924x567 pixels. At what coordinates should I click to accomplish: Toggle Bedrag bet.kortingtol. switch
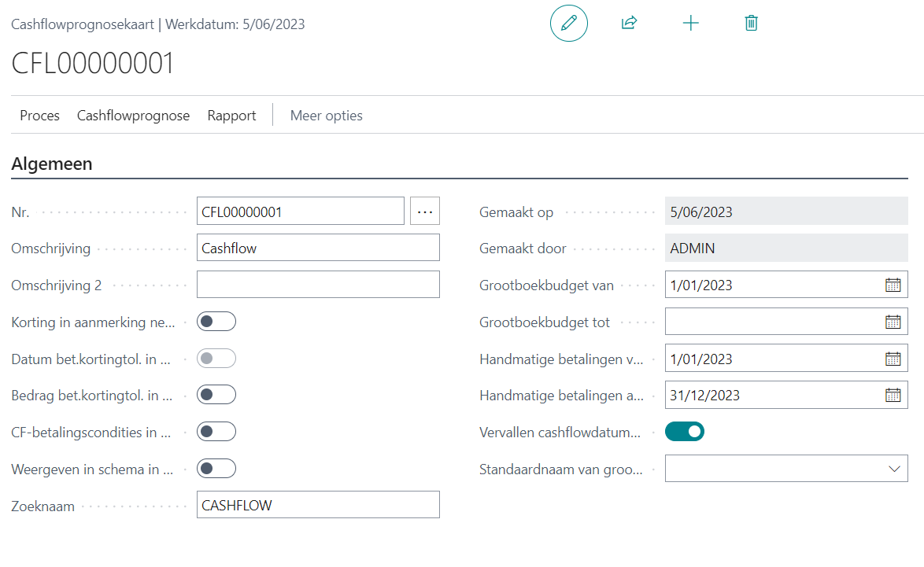click(x=216, y=395)
